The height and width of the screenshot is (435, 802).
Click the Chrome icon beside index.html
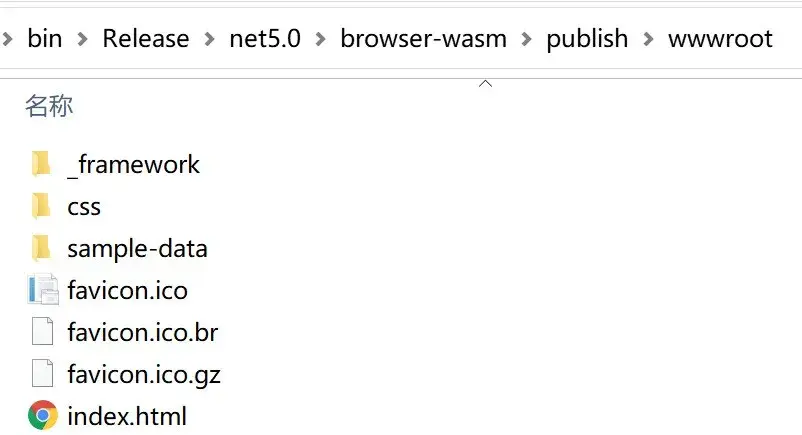[x=43, y=415]
